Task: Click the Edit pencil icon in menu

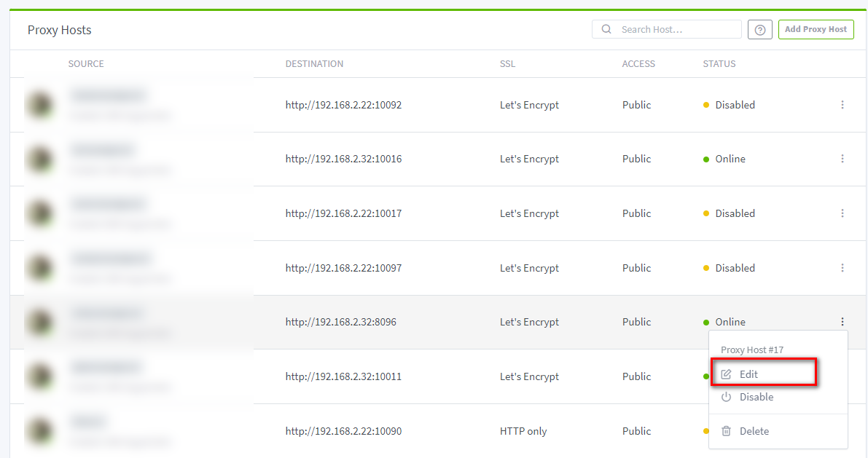Action: (726, 374)
